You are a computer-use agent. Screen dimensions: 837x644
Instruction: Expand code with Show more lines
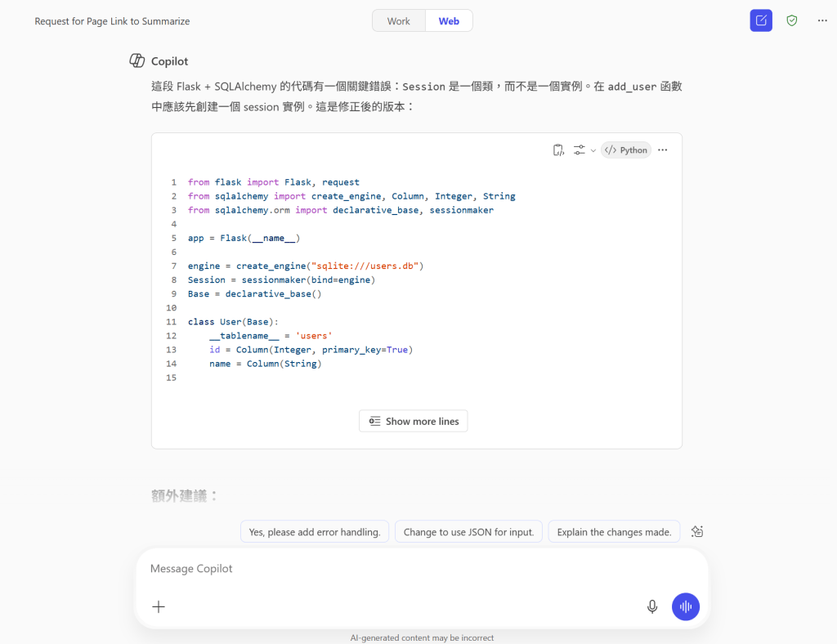point(413,421)
